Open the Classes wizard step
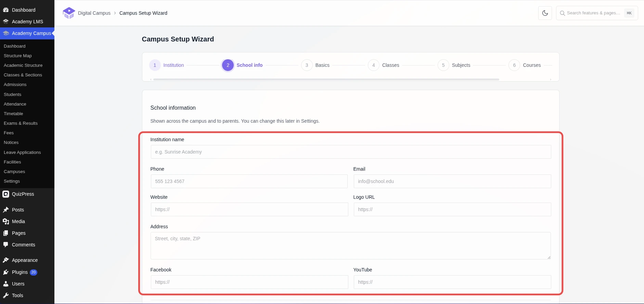This screenshot has width=644, height=304. click(x=384, y=65)
